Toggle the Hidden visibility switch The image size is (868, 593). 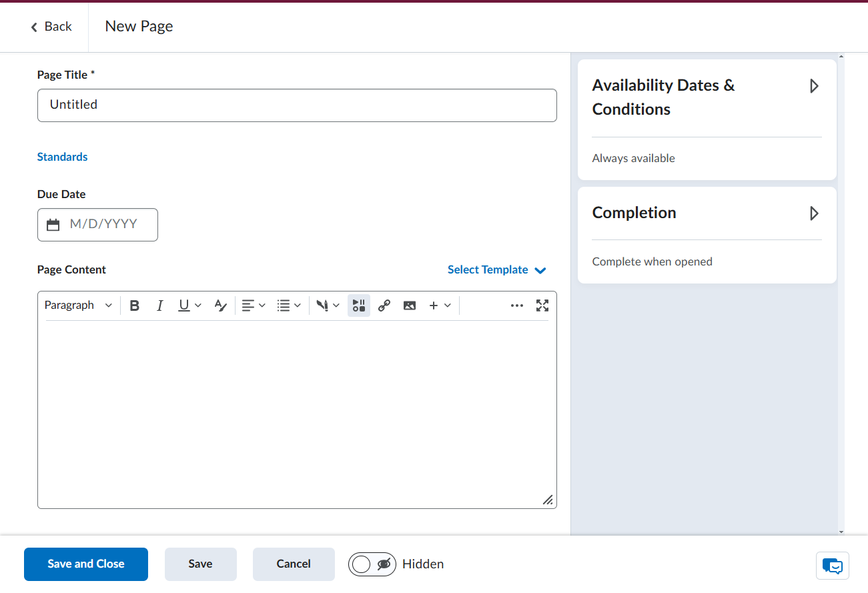click(x=372, y=564)
